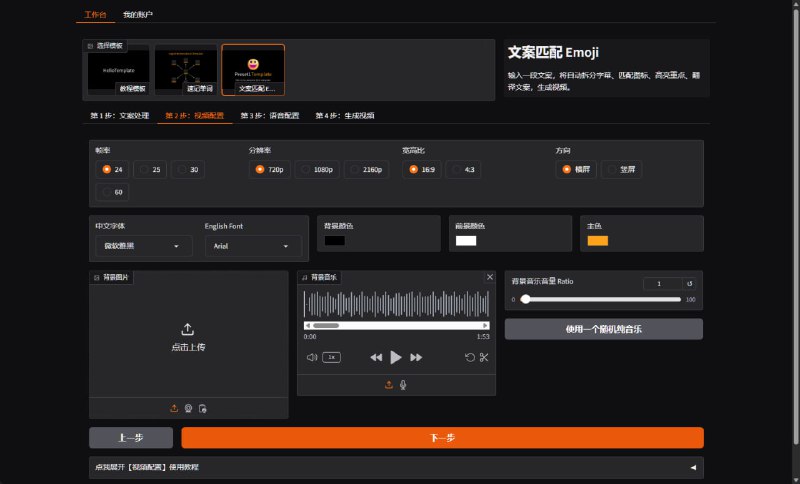800x484 pixels.
Task: Switch to 我的账户 tab
Action: coord(138,14)
